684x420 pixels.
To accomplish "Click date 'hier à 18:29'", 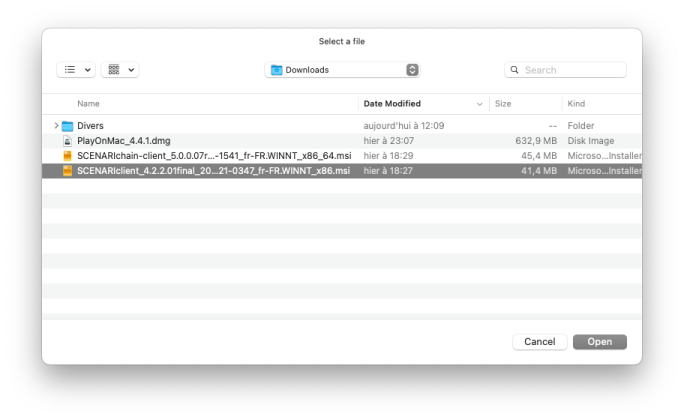I will coord(388,156).
